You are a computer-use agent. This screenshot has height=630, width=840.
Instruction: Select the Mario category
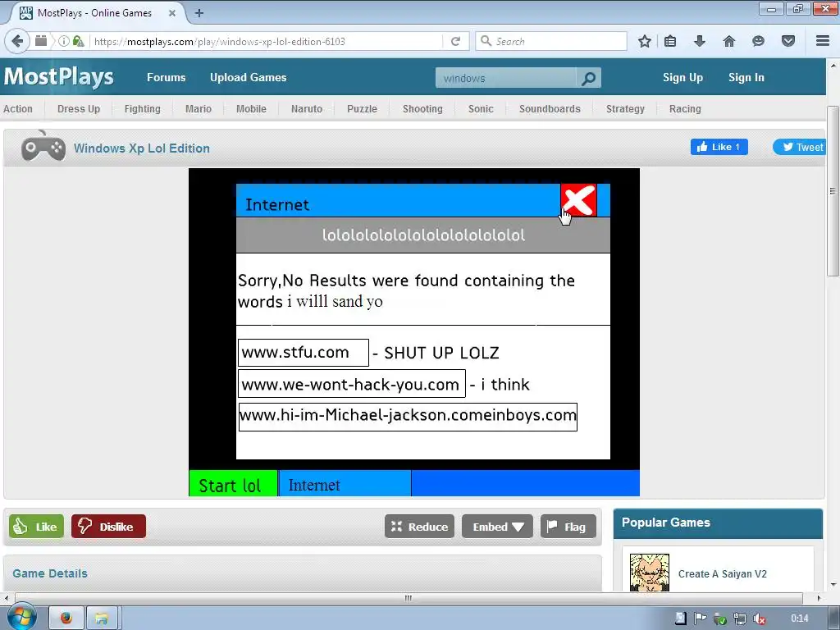(199, 109)
